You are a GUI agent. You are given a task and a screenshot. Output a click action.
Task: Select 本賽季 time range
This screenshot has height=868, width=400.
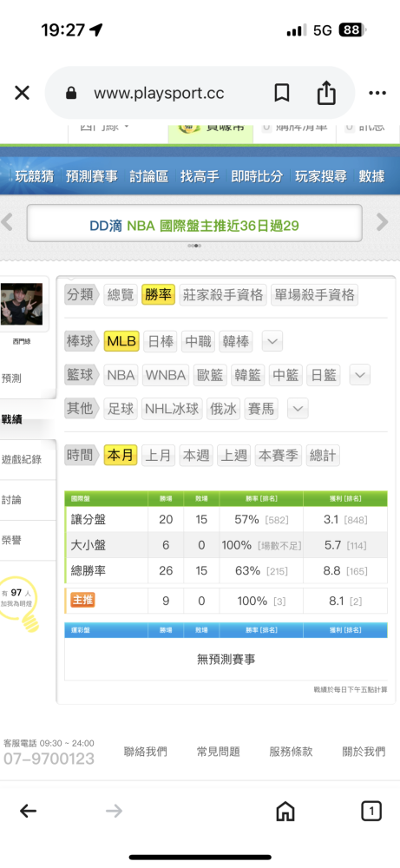pyautogui.click(x=279, y=456)
